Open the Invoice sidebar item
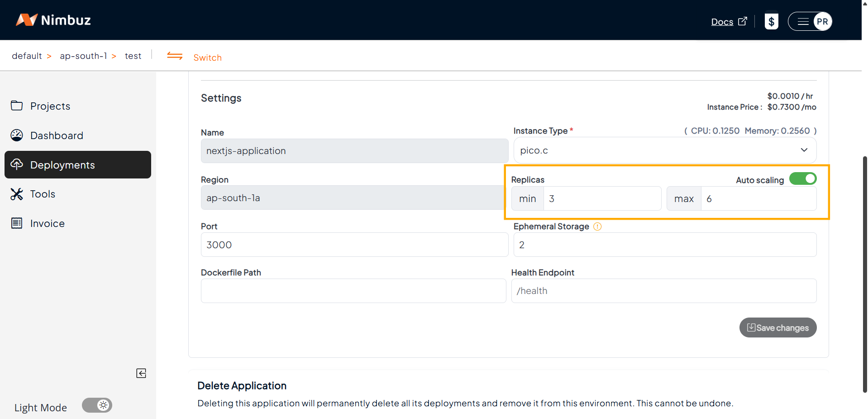The image size is (868, 419). point(47,223)
